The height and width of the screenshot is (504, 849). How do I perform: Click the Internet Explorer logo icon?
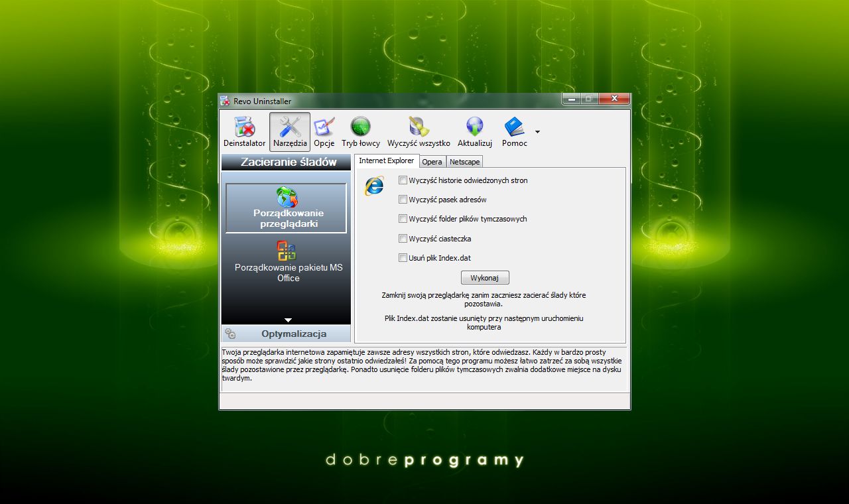374,186
